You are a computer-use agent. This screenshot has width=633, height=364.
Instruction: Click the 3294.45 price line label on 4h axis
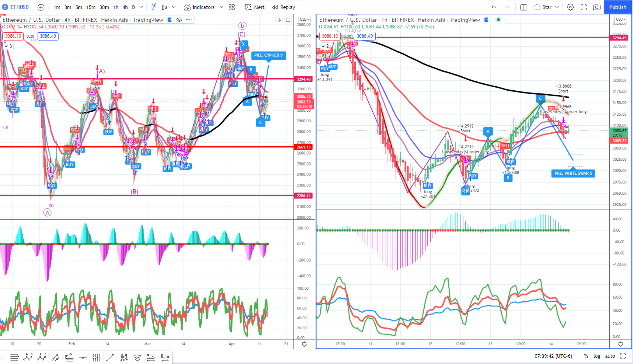[x=304, y=79]
